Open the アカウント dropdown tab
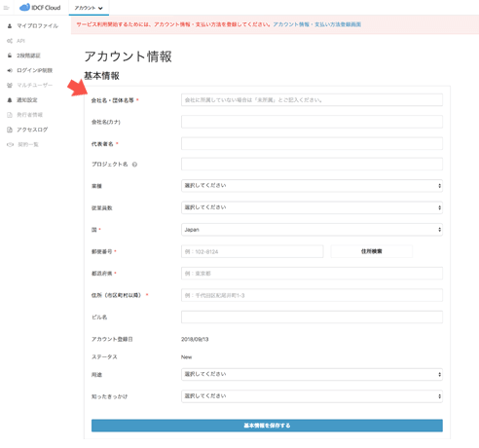The width and height of the screenshot is (479, 448). pos(89,8)
